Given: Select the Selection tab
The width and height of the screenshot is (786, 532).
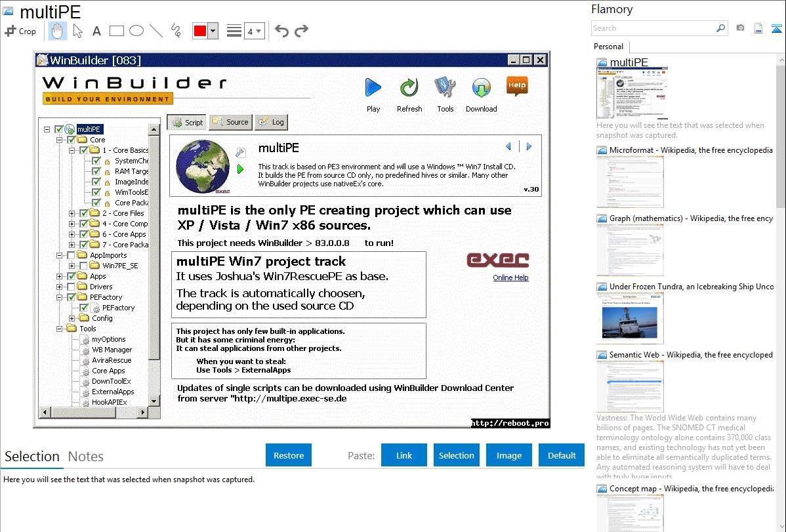Looking at the screenshot, I should tap(32, 457).
